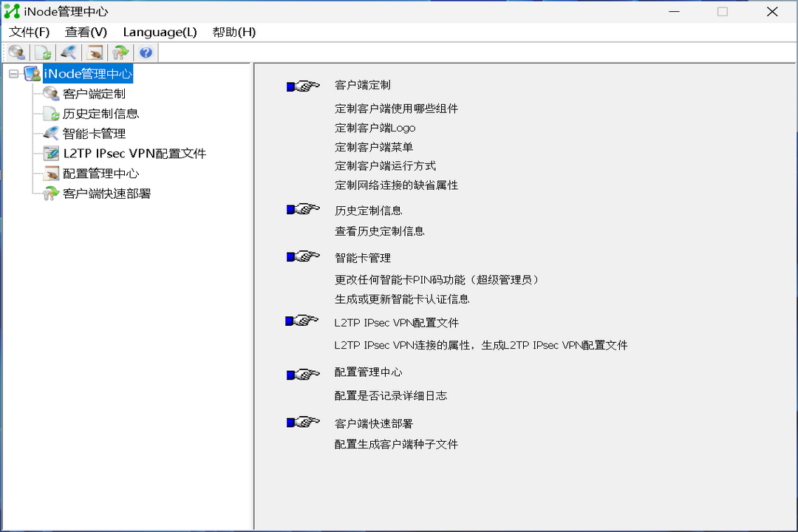Open help using the blue question mark icon
Image resolution: width=798 pixels, height=532 pixels.
coord(146,52)
